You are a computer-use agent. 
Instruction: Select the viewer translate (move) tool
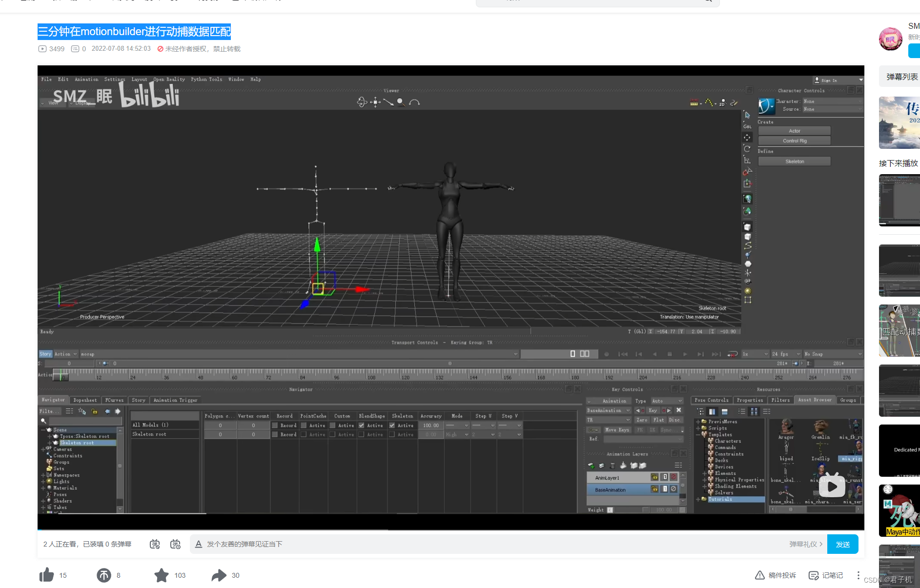tap(747, 138)
